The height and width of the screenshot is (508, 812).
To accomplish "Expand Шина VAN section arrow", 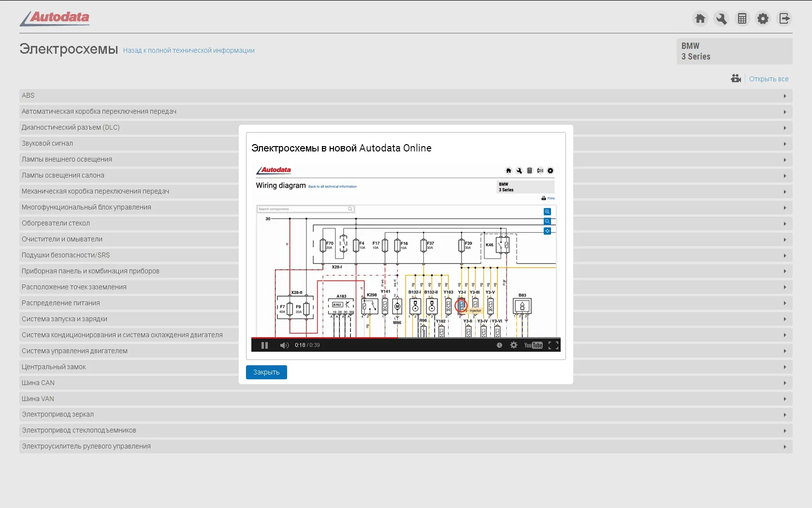I will coord(785,399).
